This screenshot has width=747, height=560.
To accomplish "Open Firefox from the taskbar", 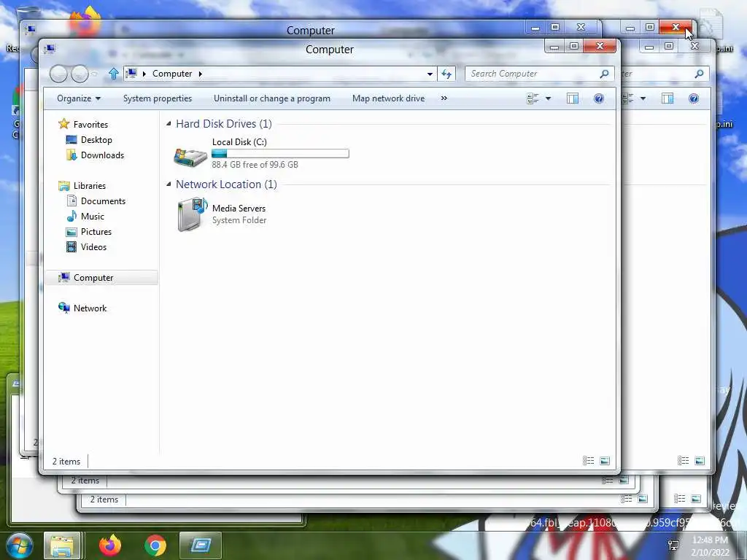I will tap(110, 545).
